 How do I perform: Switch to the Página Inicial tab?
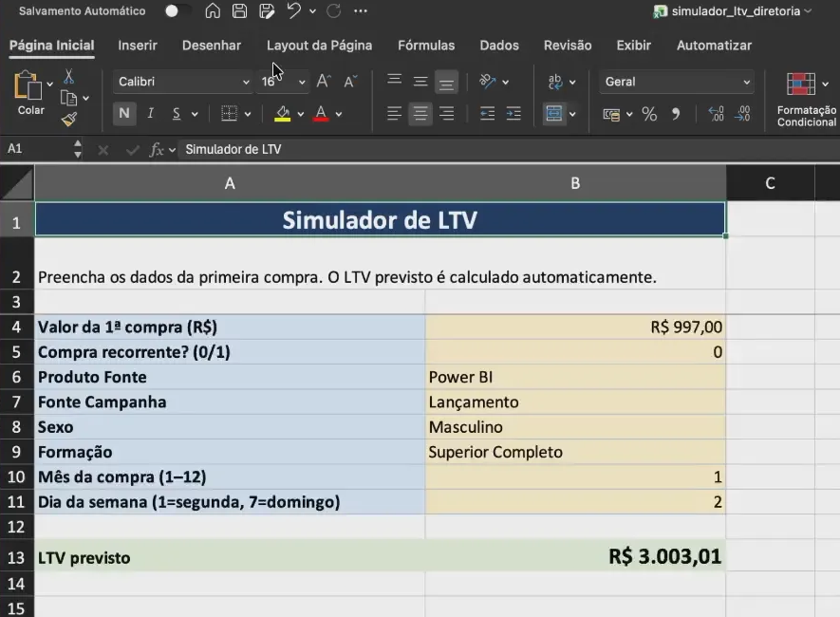52,46
